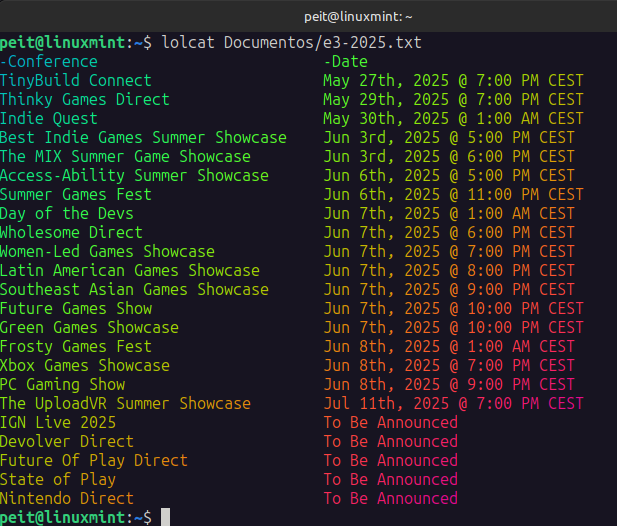Select the Future Games Show entry
This screenshot has height=526, width=617.
(76, 308)
